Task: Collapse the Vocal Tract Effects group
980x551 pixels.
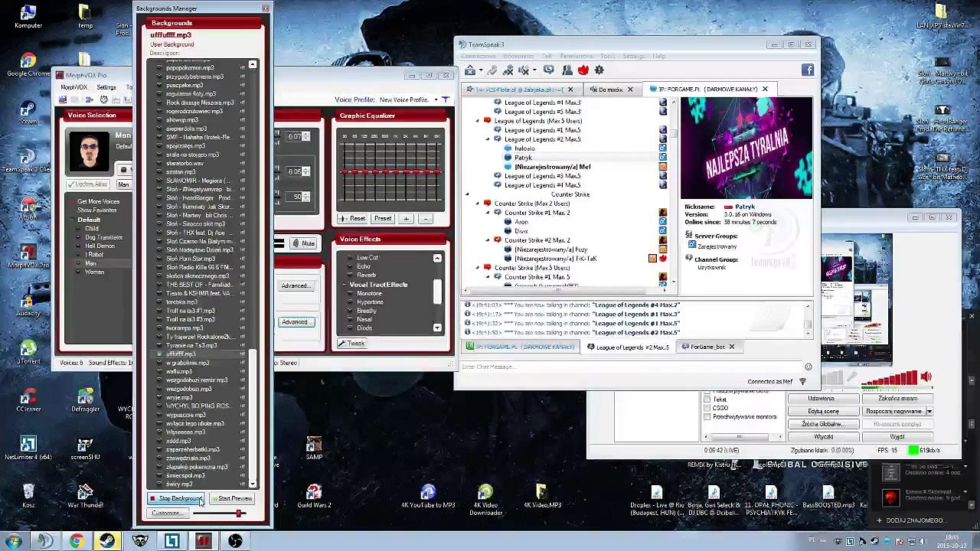Action: [x=344, y=285]
